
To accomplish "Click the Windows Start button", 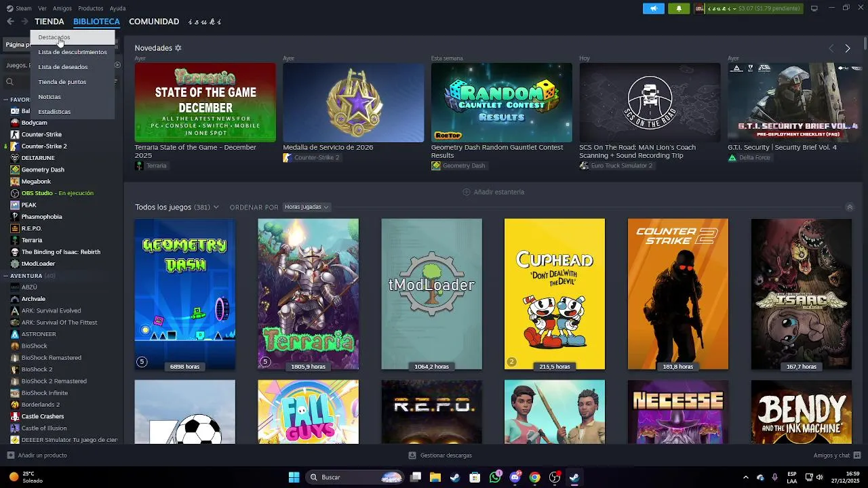I will pos(294,477).
